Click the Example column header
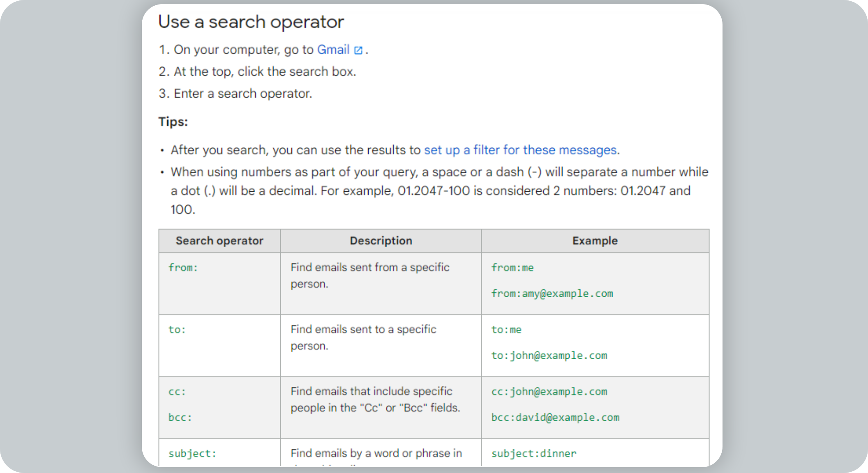This screenshot has height=473, width=868. [595, 241]
